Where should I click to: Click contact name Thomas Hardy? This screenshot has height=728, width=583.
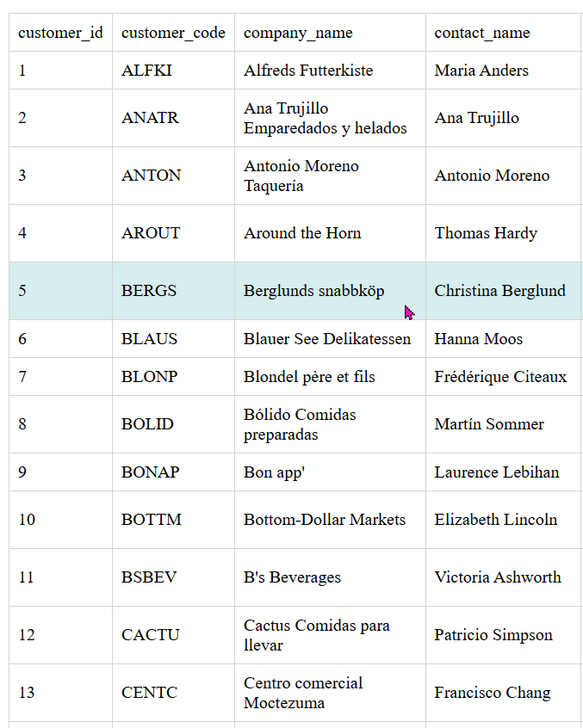(x=486, y=233)
